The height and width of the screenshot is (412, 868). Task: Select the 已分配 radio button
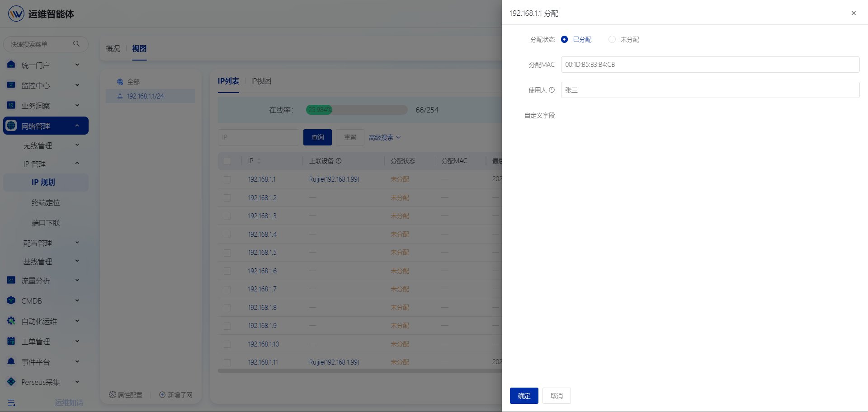coord(564,39)
